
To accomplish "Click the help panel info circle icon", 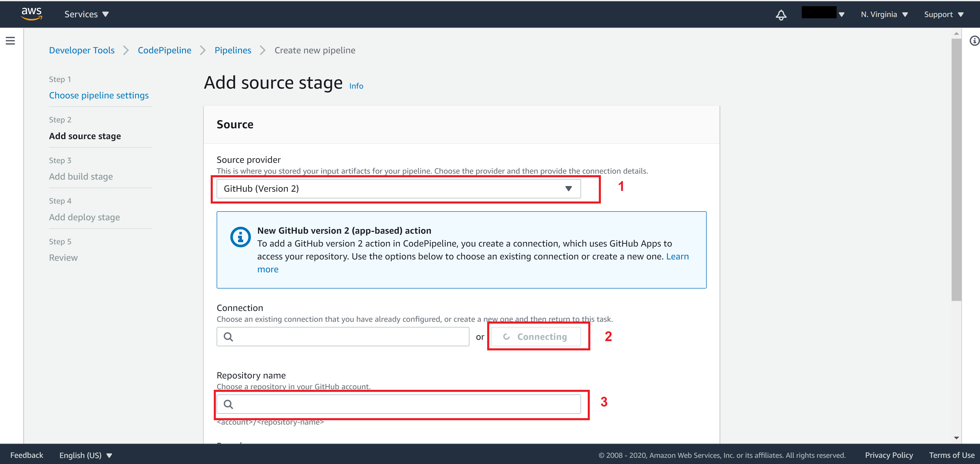I will click(974, 41).
